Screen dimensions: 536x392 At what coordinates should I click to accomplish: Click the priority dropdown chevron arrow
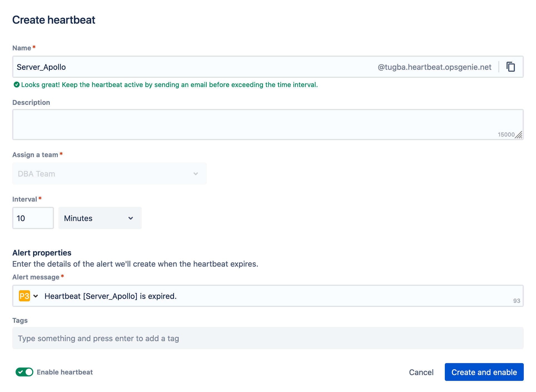[x=35, y=296]
